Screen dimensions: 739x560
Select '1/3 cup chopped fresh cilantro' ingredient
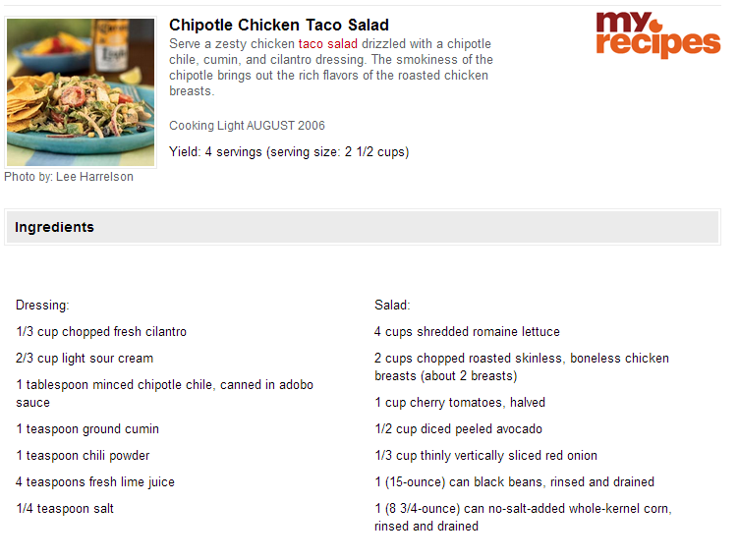tap(101, 331)
